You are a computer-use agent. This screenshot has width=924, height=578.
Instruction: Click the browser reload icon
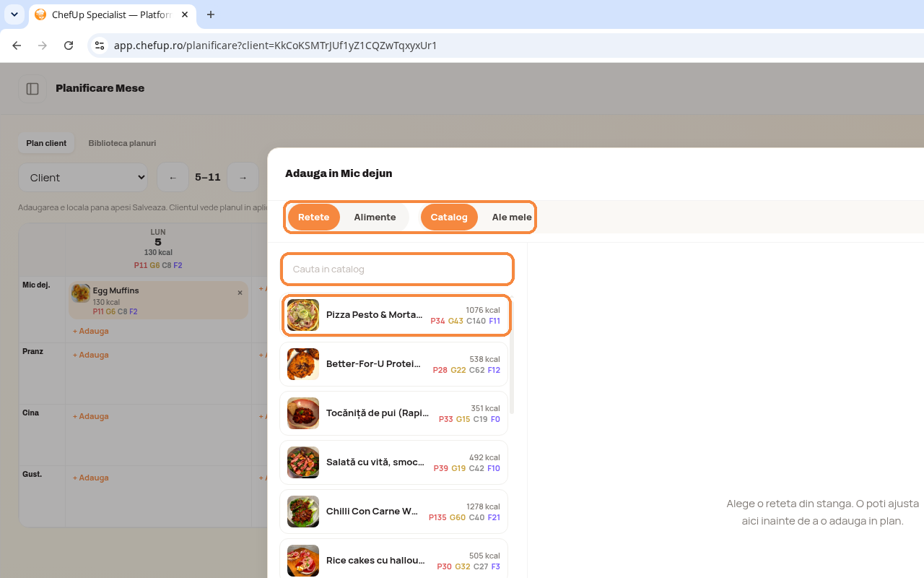pyautogui.click(x=69, y=46)
